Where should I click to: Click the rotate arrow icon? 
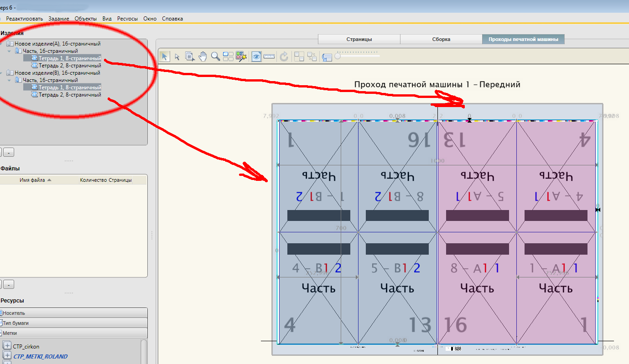click(284, 56)
